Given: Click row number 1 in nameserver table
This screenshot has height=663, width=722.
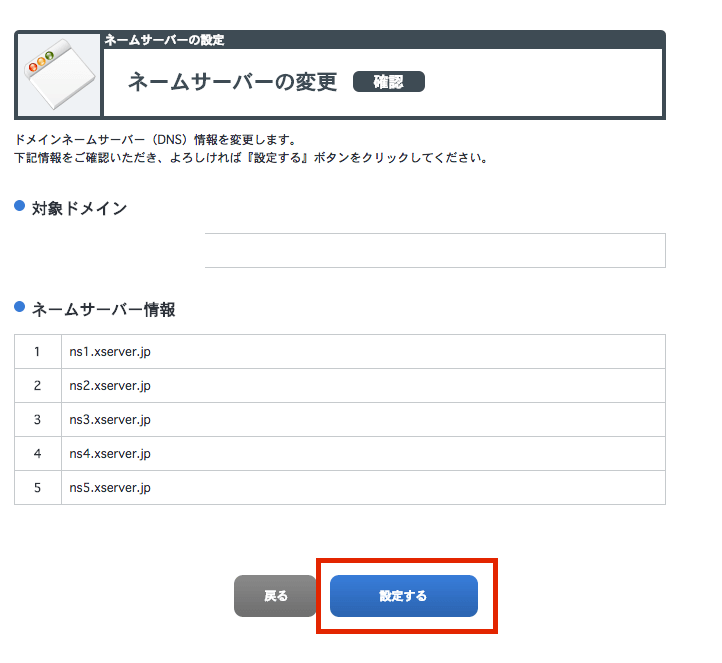Looking at the screenshot, I should coord(37,352).
